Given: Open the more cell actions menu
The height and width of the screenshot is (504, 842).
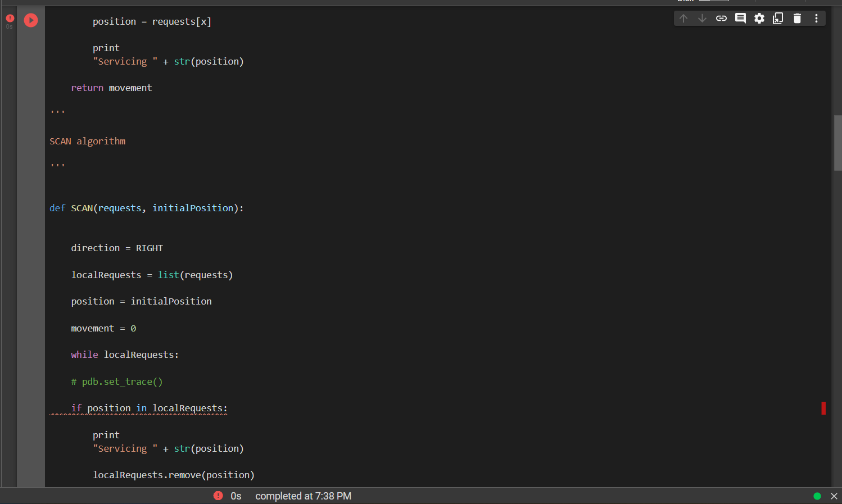Looking at the screenshot, I should tap(816, 18).
